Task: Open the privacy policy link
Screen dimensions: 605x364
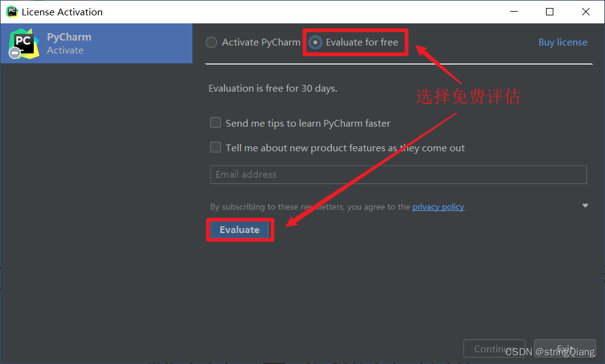Action: (438, 207)
